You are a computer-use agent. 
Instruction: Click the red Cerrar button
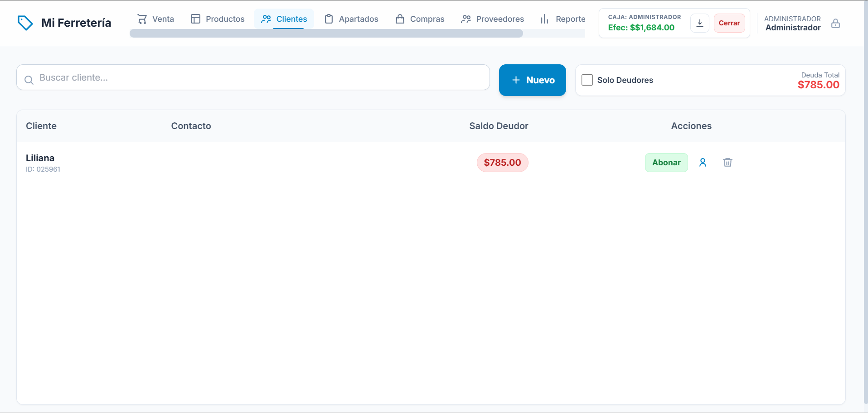tap(729, 23)
